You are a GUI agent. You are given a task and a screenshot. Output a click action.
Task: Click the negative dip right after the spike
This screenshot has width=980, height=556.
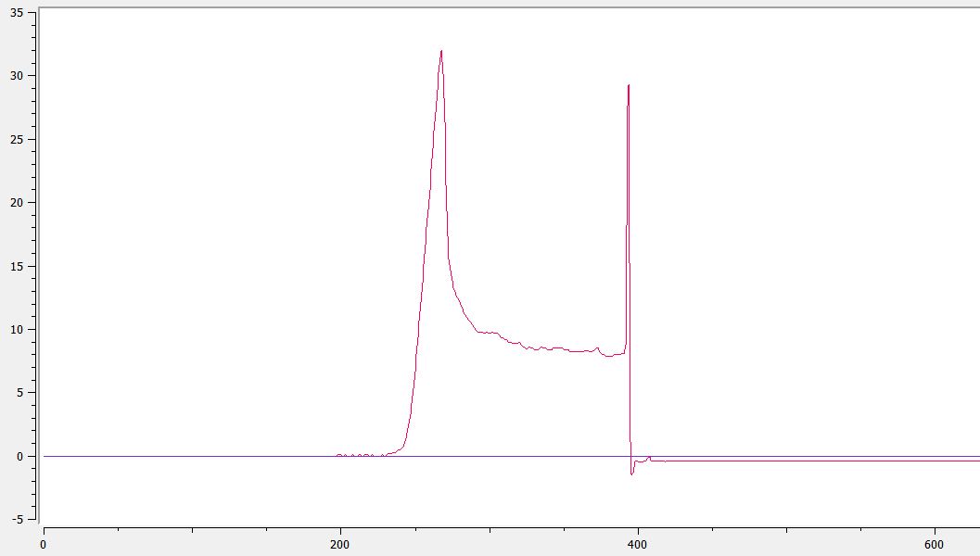tap(632, 474)
